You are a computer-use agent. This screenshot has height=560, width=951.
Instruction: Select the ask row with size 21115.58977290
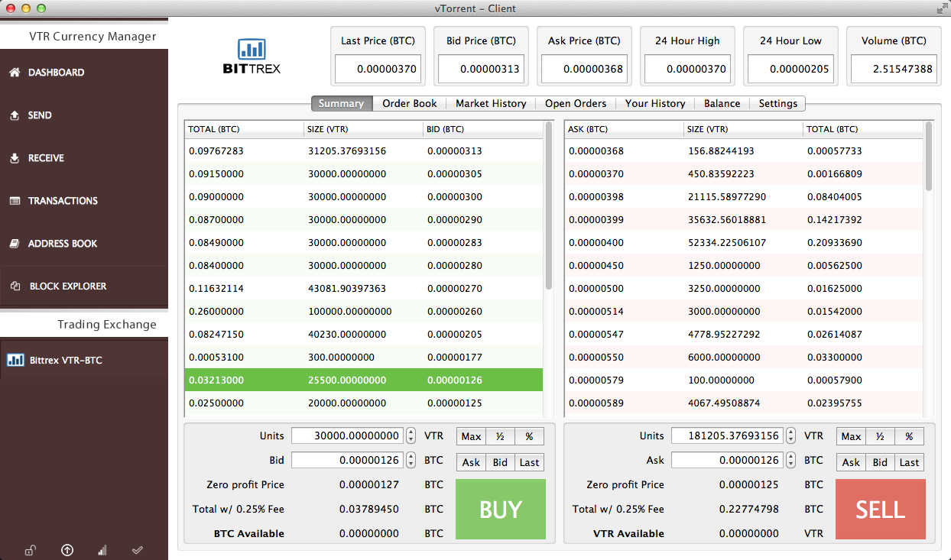pyautogui.click(x=744, y=197)
